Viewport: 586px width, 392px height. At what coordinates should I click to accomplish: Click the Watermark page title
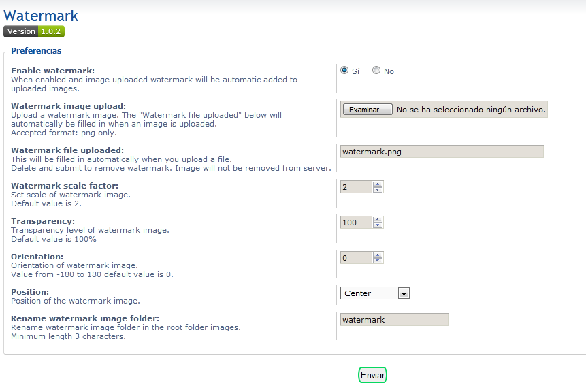coord(41,16)
